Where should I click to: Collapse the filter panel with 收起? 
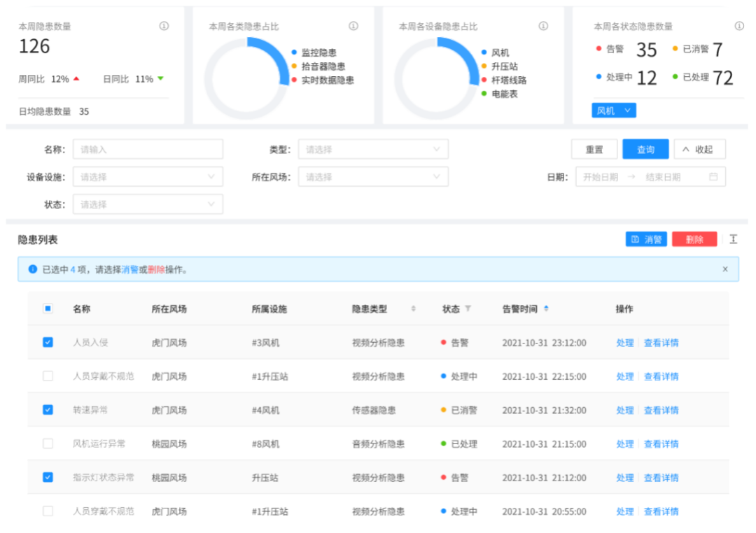(x=699, y=150)
